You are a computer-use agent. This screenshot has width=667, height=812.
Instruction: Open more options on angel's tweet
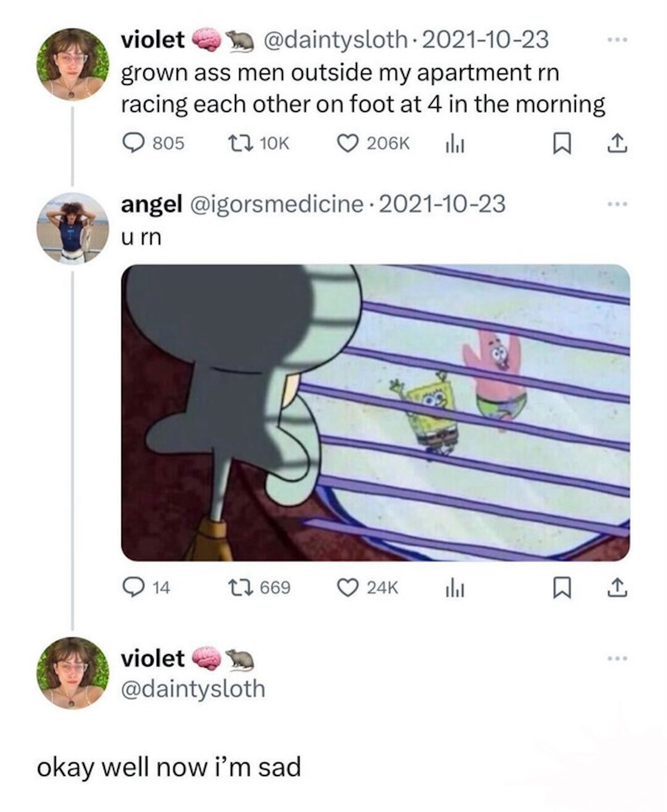(617, 204)
